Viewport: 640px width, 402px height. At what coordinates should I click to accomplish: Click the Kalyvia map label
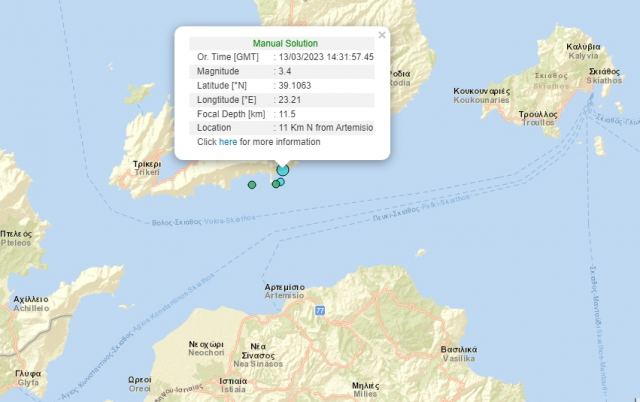point(583,51)
